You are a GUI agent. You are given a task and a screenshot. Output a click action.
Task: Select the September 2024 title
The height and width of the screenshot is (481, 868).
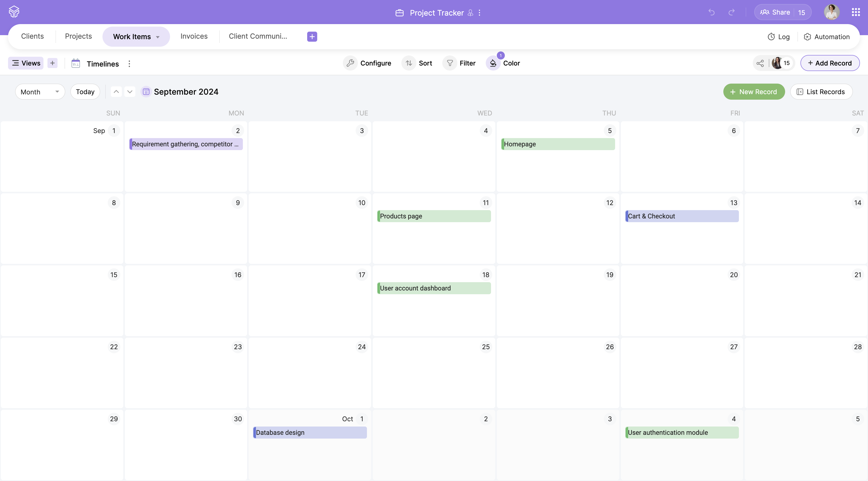[186, 92]
